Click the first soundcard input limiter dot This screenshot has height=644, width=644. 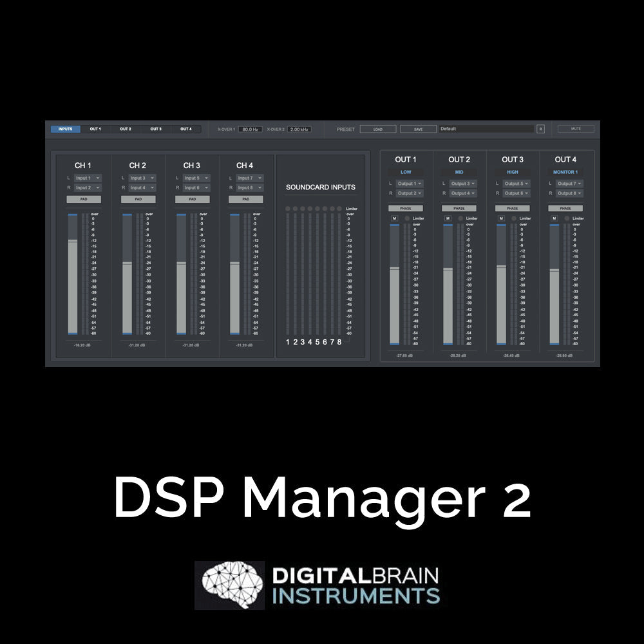[287, 209]
